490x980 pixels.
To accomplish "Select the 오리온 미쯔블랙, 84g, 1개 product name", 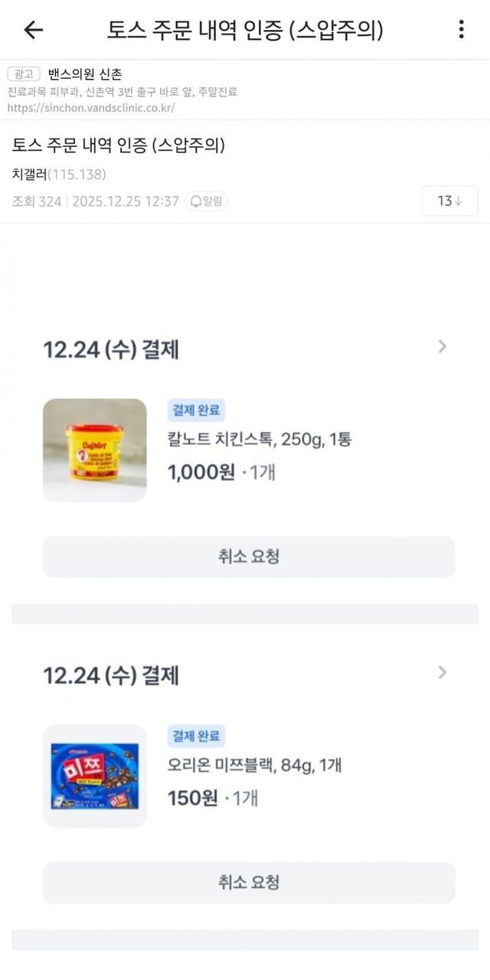I will tap(254, 765).
